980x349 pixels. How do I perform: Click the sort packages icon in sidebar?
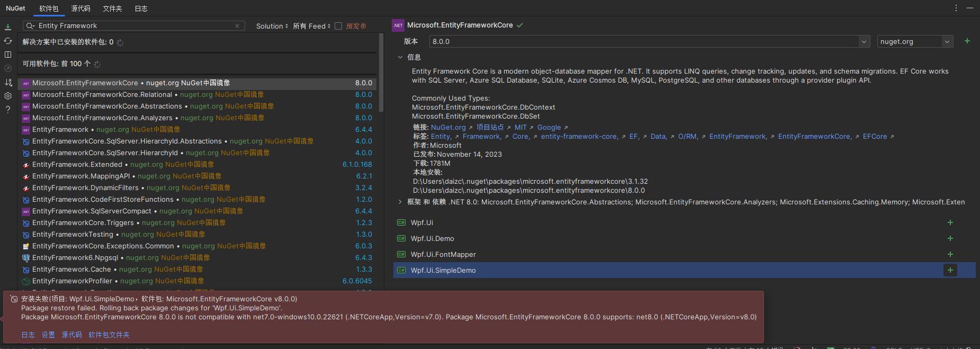8,82
